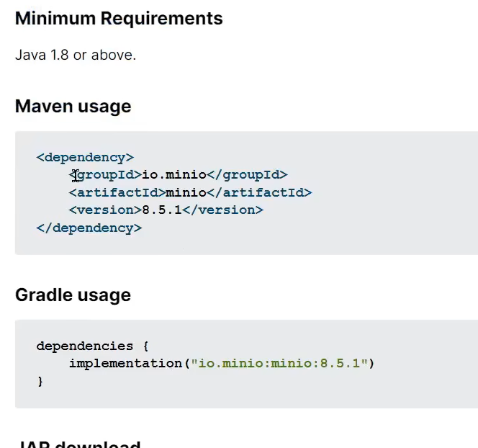Click the closing brace of Gradle block
Image resolution: width=478 pixels, height=448 pixels.
pos(40,382)
